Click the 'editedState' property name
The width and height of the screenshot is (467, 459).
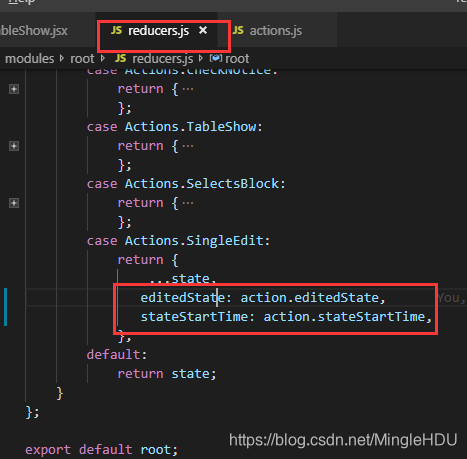click(x=183, y=298)
